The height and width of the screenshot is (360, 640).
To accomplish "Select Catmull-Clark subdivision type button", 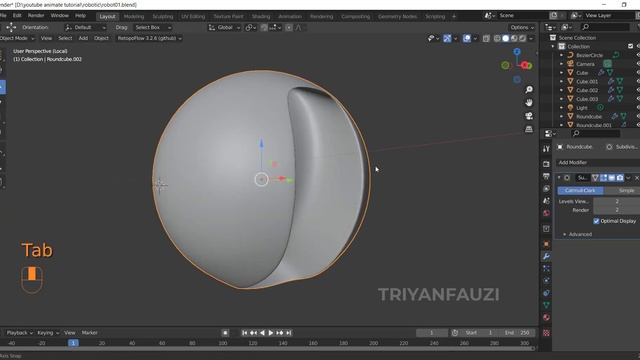I will (x=580, y=191).
